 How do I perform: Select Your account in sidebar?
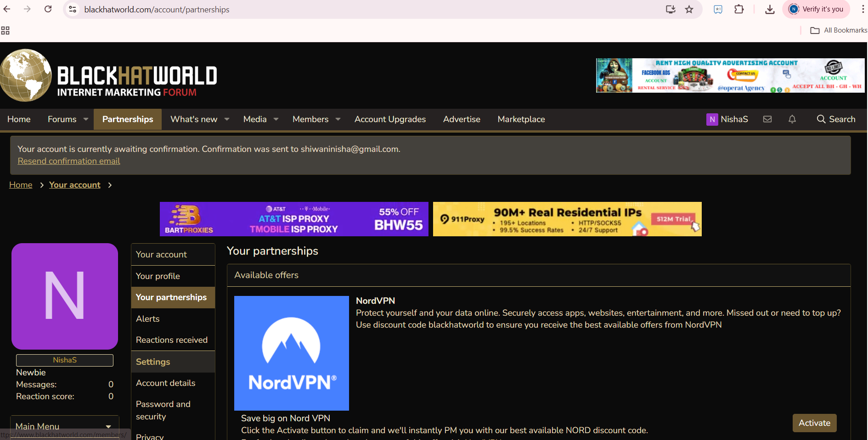click(173, 255)
